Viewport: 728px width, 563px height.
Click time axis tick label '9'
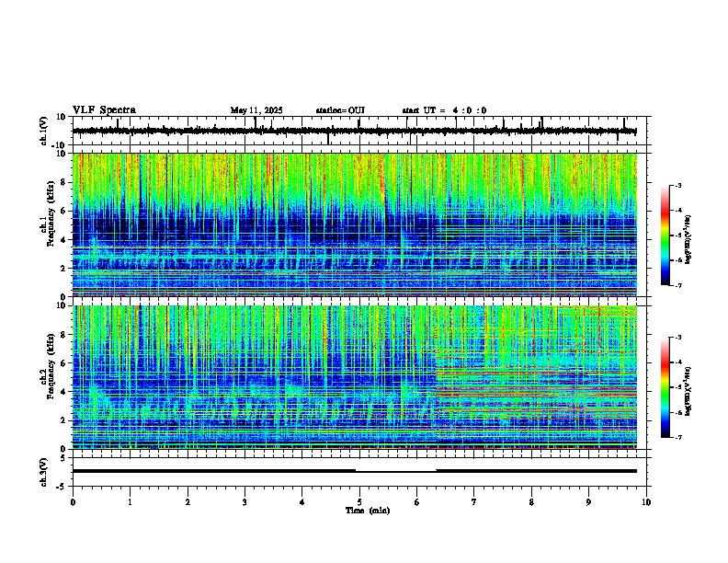(x=588, y=502)
